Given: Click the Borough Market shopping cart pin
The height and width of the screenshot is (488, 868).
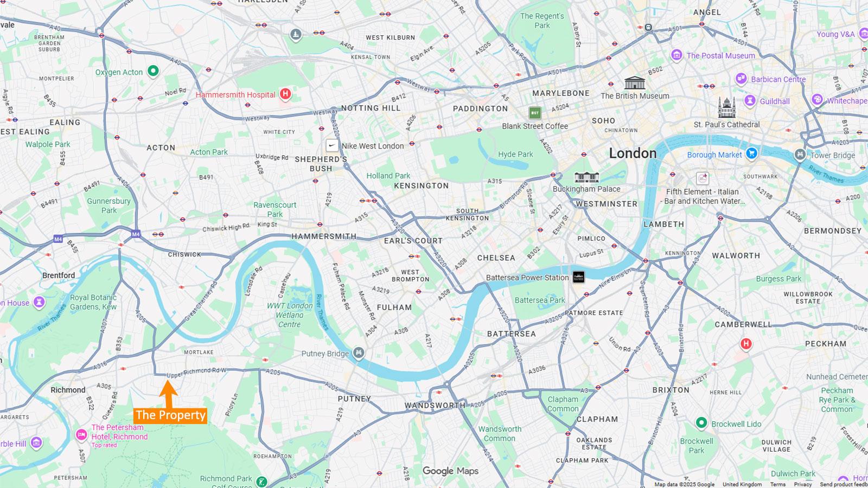Looking at the screenshot, I should click(x=751, y=153).
